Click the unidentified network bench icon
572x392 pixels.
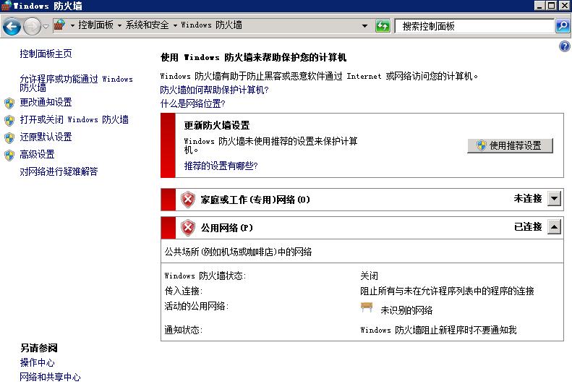tap(367, 308)
